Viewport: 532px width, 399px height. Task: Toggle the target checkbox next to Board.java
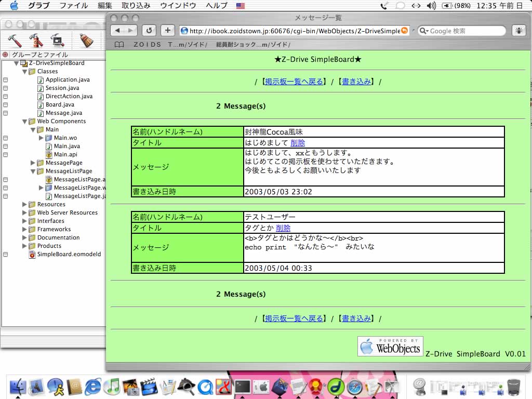coord(6,104)
